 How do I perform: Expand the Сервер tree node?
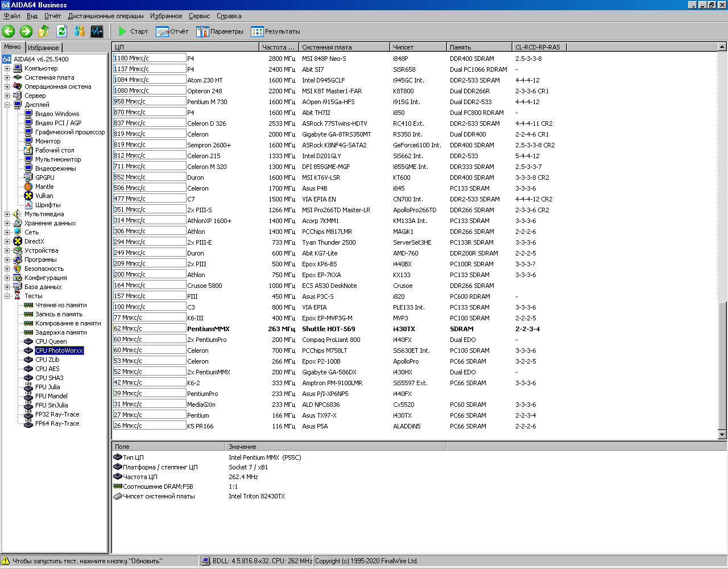7,96
